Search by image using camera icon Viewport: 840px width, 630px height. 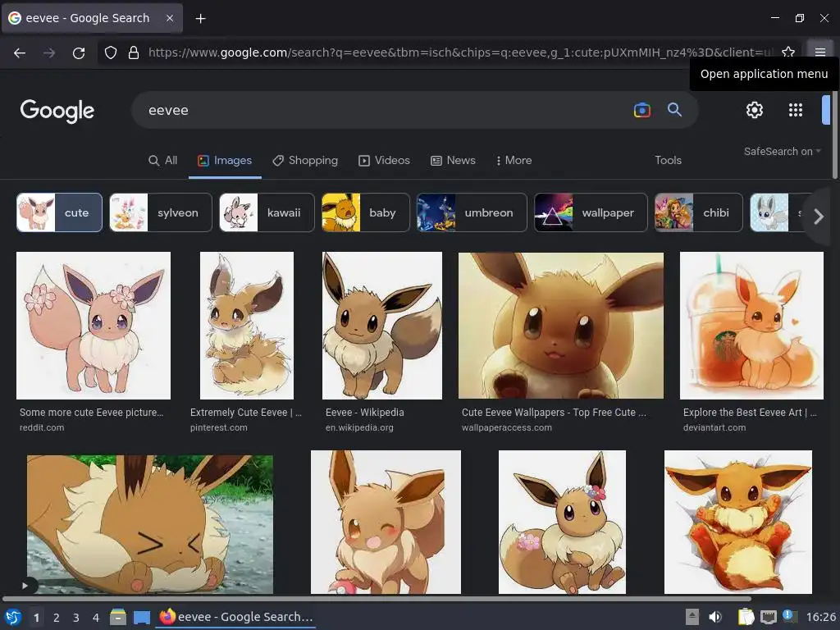coord(641,110)
